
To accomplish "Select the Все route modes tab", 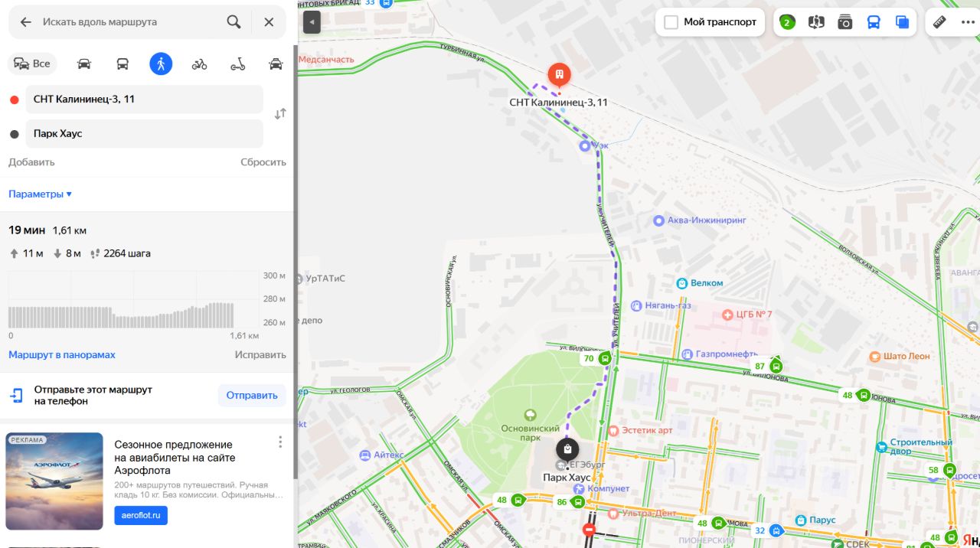I will click(32, 64).
